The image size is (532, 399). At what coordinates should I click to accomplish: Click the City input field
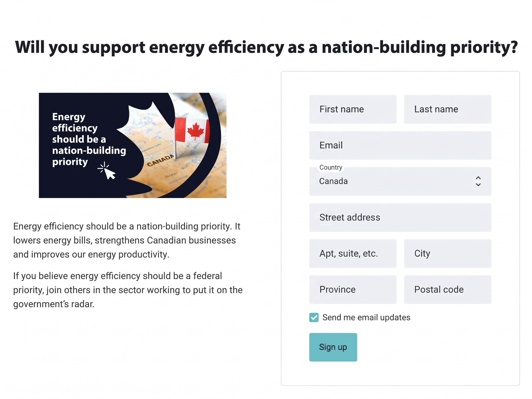447,253
